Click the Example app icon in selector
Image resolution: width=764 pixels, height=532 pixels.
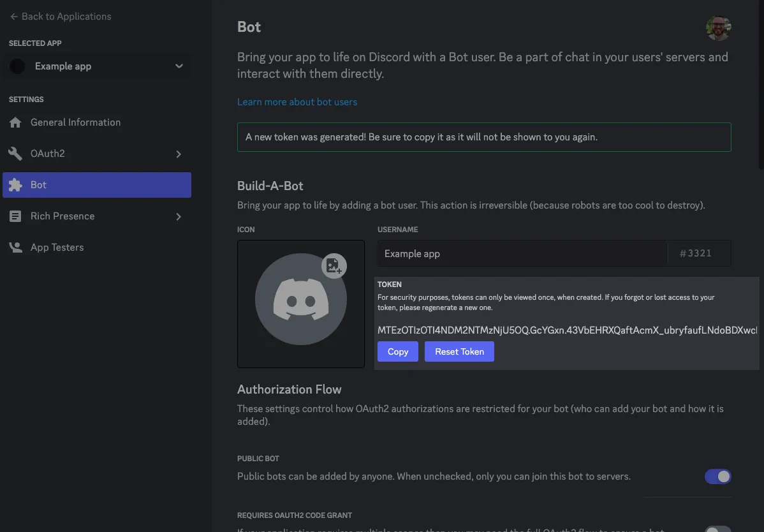click(x=18, y=66)
